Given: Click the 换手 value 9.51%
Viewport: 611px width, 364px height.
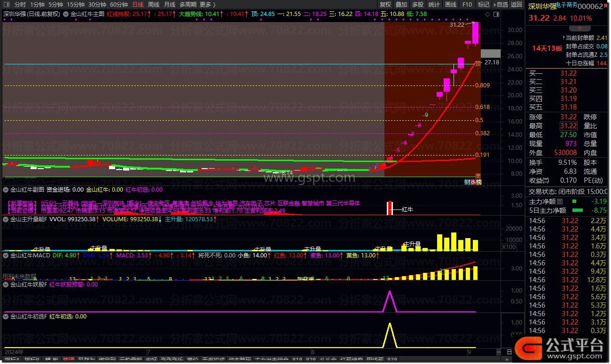Looking at the screenshot, I should pyautogui.click(x=567, y=162).
